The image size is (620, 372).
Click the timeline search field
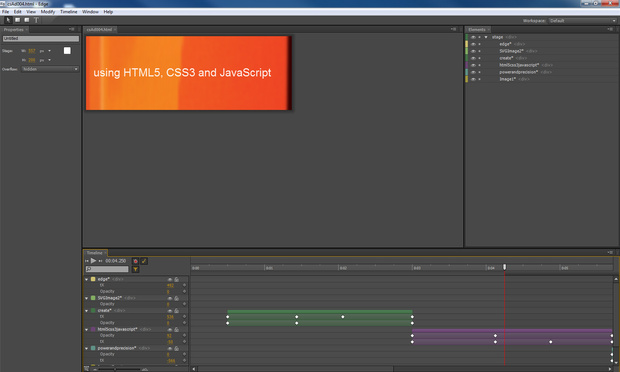(x=107, y=269)
